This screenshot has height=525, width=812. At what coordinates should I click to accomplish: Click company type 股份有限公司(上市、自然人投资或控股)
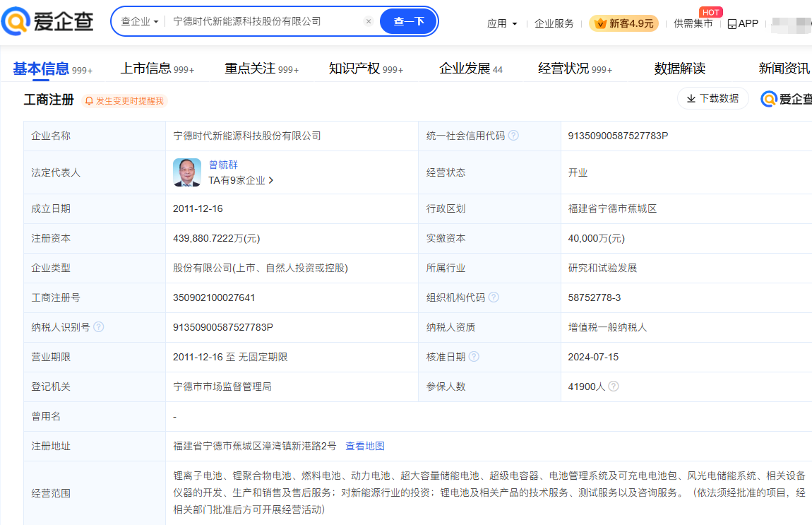(x=261, y=268)
